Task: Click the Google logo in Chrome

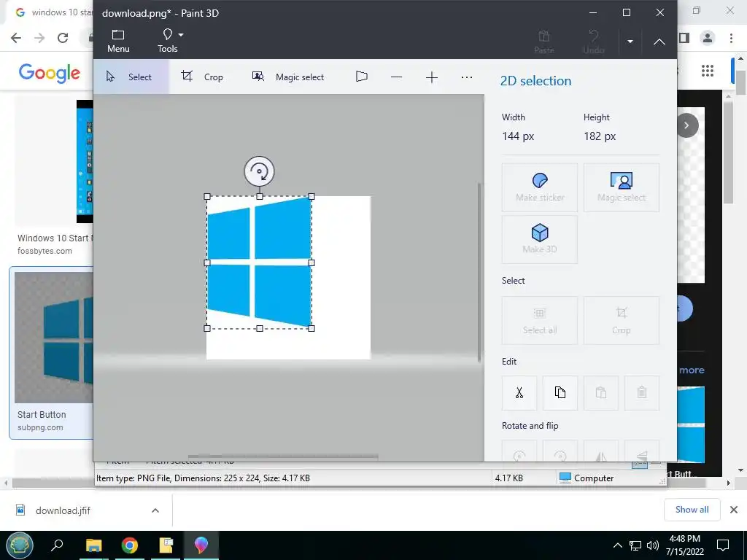Action: tap(50, 73)
